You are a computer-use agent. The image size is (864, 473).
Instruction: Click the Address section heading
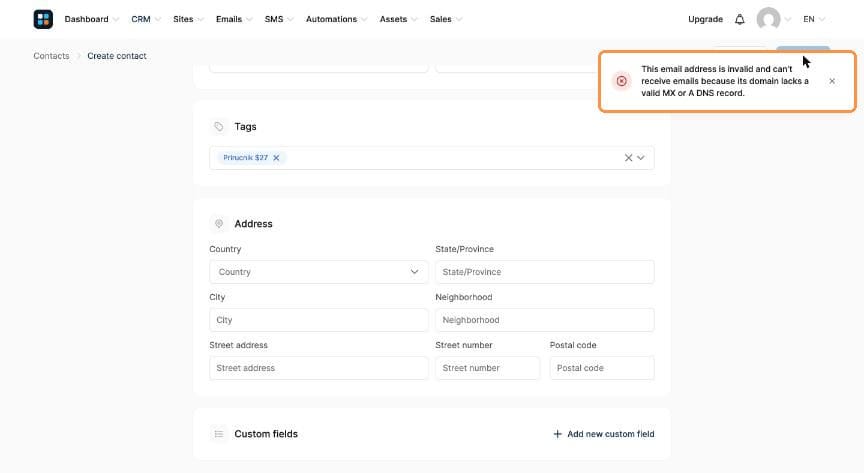click(253, 224)
